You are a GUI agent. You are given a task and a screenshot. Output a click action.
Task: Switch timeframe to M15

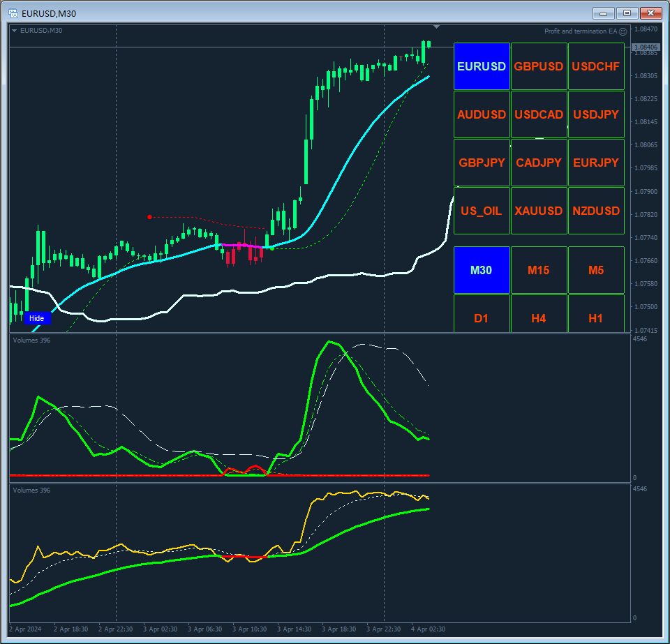click(538, 270)
